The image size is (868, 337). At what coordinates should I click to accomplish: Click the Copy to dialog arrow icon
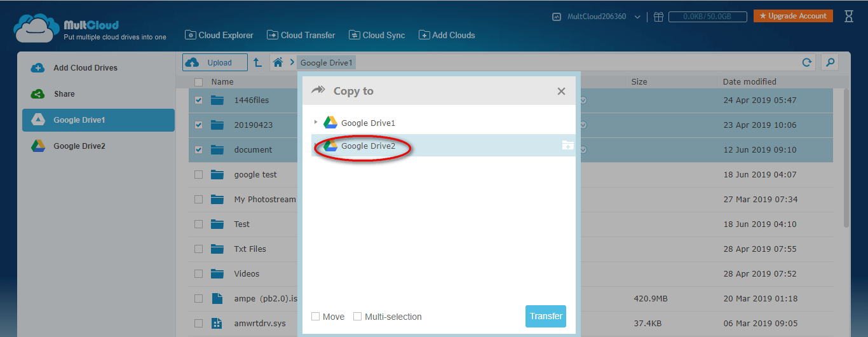pos(318,91)
